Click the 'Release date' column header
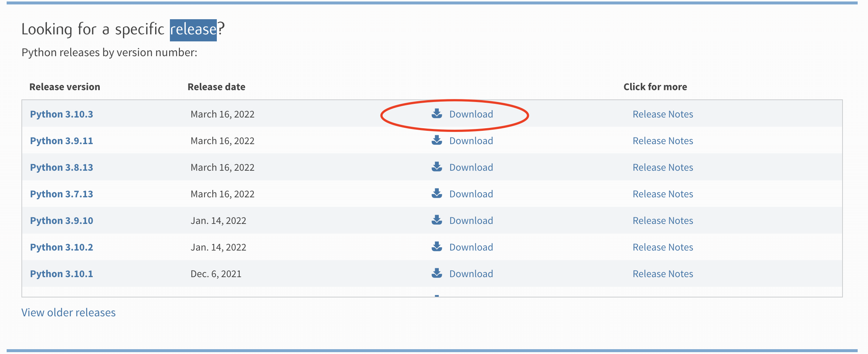868x354 pixels. (216, 87)
